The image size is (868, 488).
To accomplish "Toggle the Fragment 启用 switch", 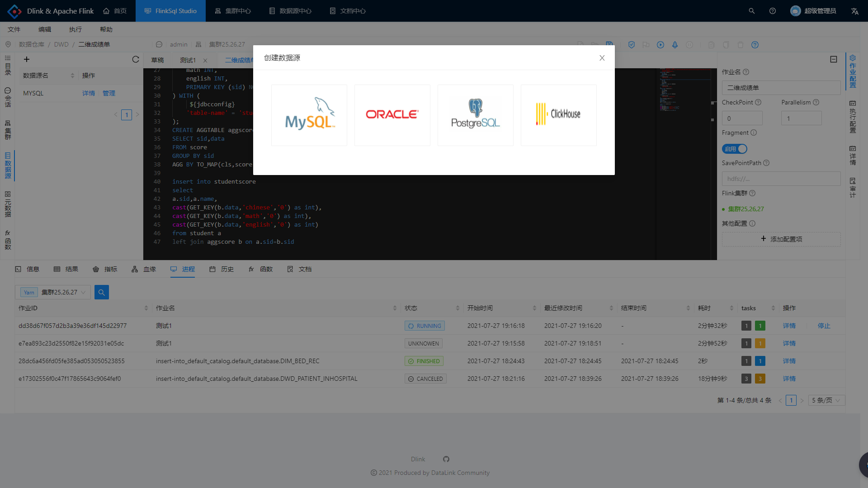I will click(x=735, y=149).
